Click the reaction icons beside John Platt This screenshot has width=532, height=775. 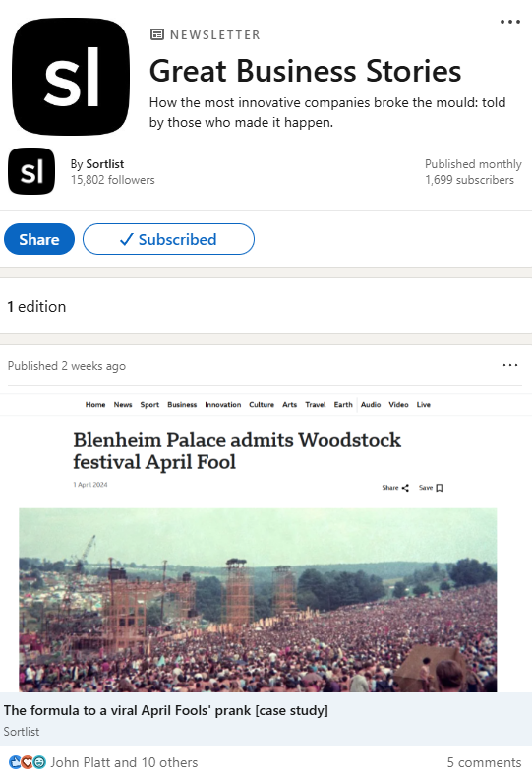click(28, 762)
